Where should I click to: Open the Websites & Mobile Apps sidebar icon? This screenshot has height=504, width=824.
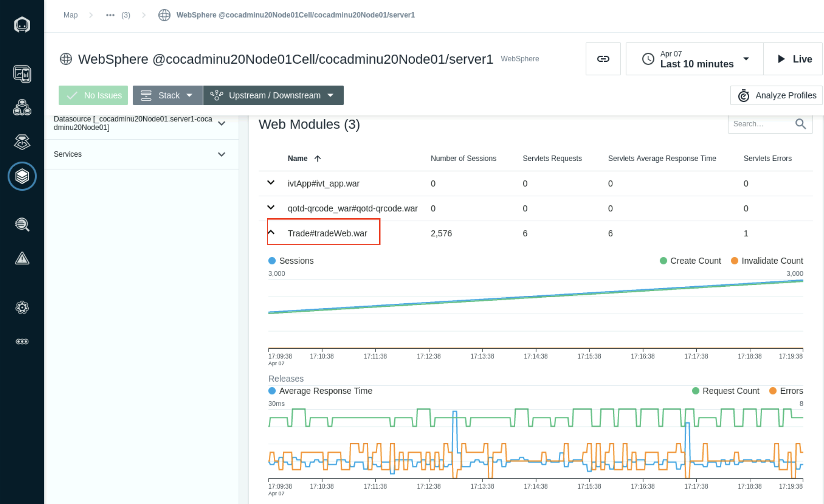pyautogui.click(x=22, y=74)
